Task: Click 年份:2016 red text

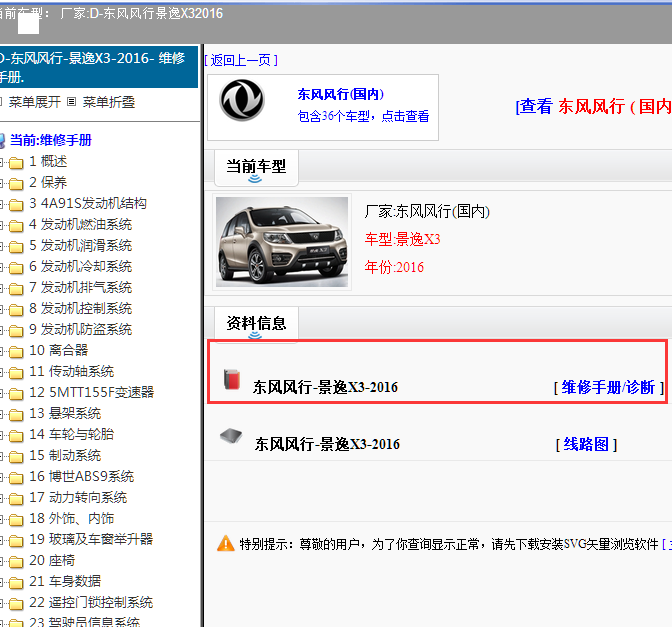Action: tap(394, 267)
